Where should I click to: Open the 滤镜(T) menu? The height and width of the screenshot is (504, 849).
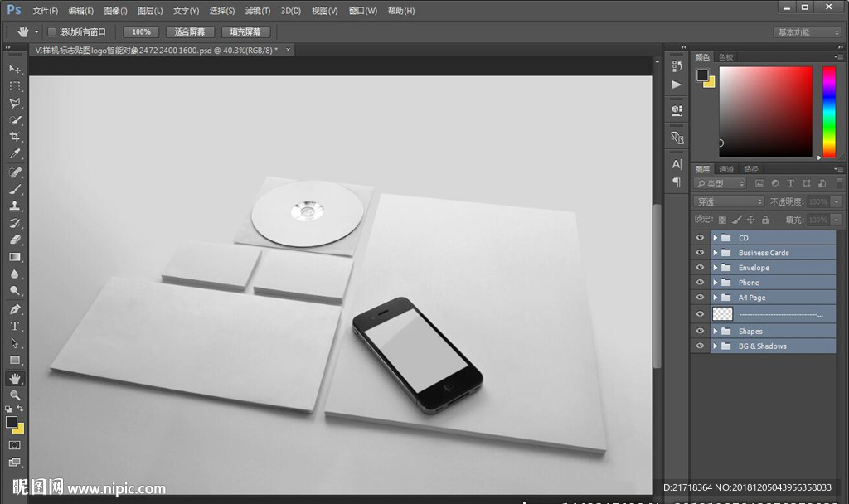coord(258,11)
